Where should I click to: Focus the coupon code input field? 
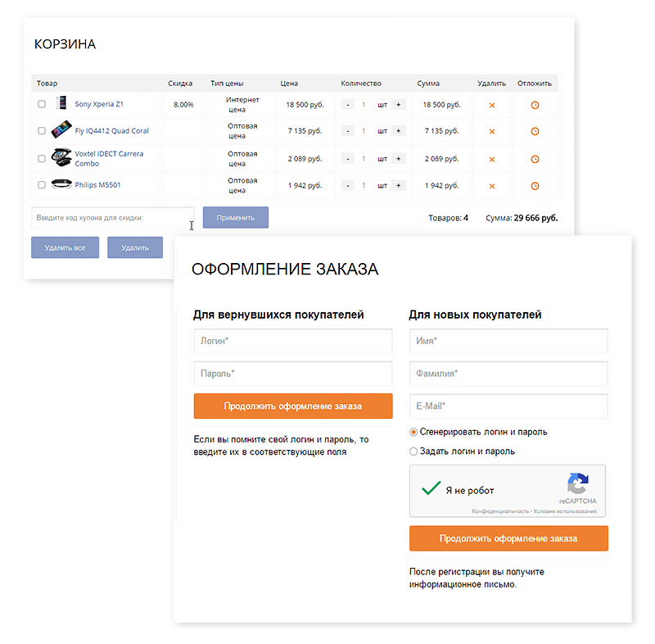click(x=112, y=217)
